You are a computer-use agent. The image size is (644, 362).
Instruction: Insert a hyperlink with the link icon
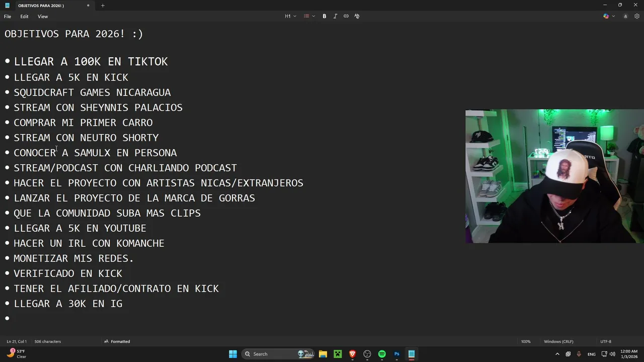(346, 16)
